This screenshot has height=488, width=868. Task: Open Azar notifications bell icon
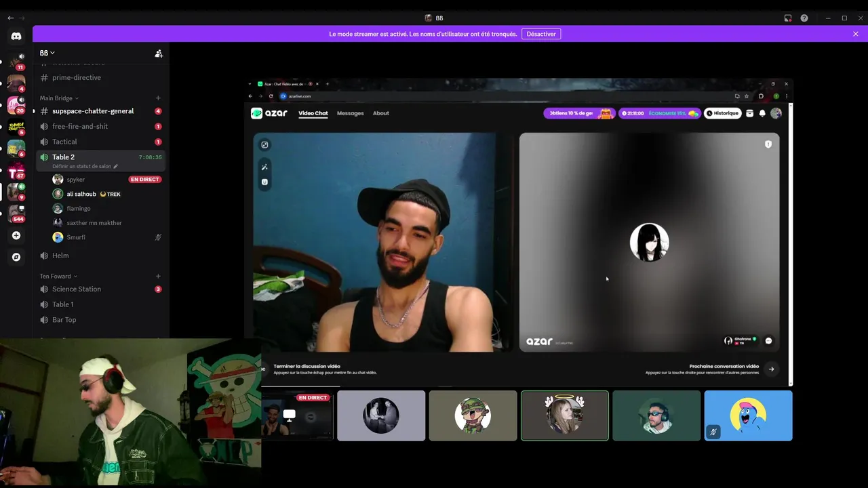762,113
